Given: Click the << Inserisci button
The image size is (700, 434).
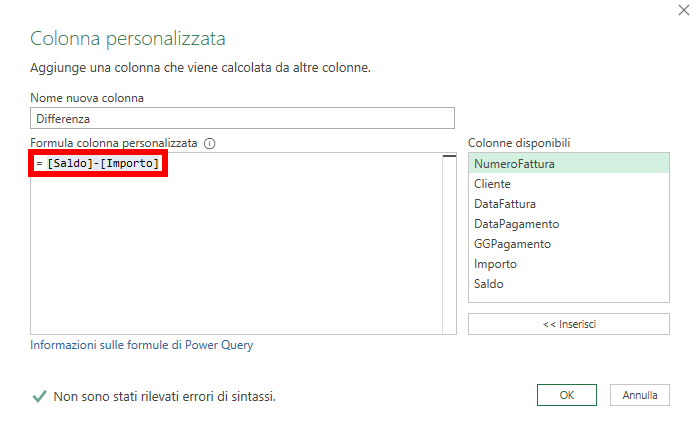Looking at the screenshot, I should (x=569, y=324).
